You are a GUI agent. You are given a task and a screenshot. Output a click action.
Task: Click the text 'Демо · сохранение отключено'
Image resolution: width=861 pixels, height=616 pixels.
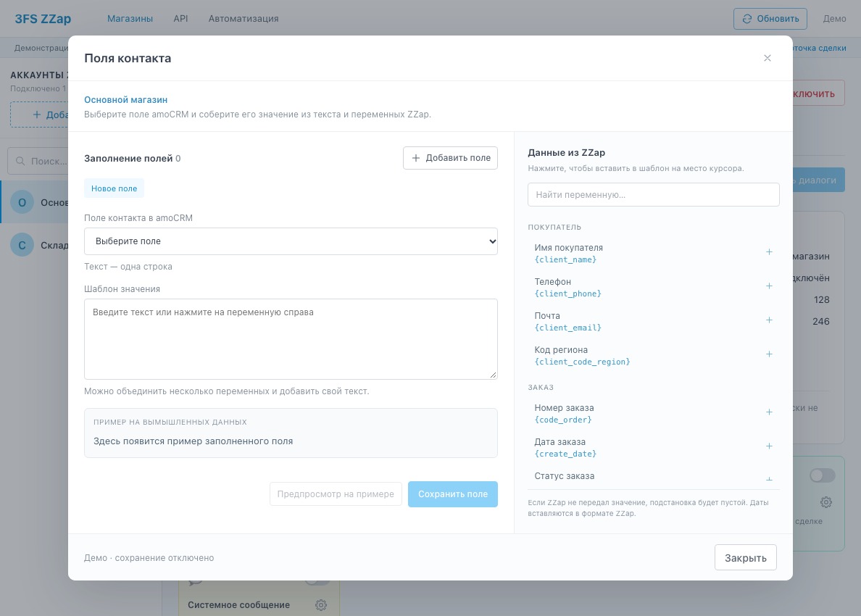149,558
